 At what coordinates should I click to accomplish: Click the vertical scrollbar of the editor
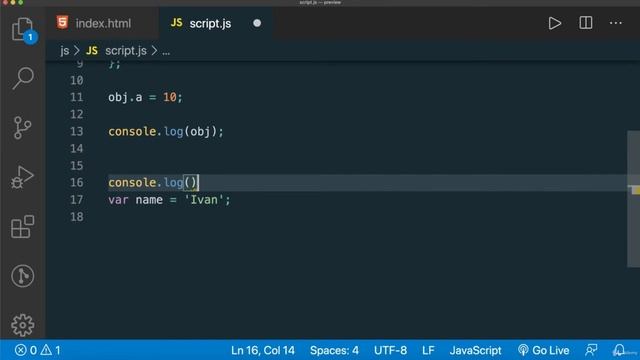click(633, 199)
